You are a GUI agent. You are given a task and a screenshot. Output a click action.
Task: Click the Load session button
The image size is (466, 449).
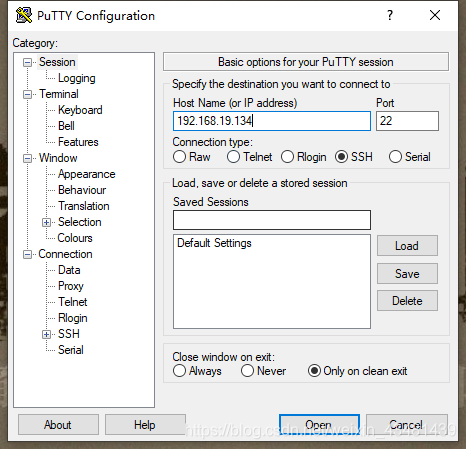(x=407, y=246)
